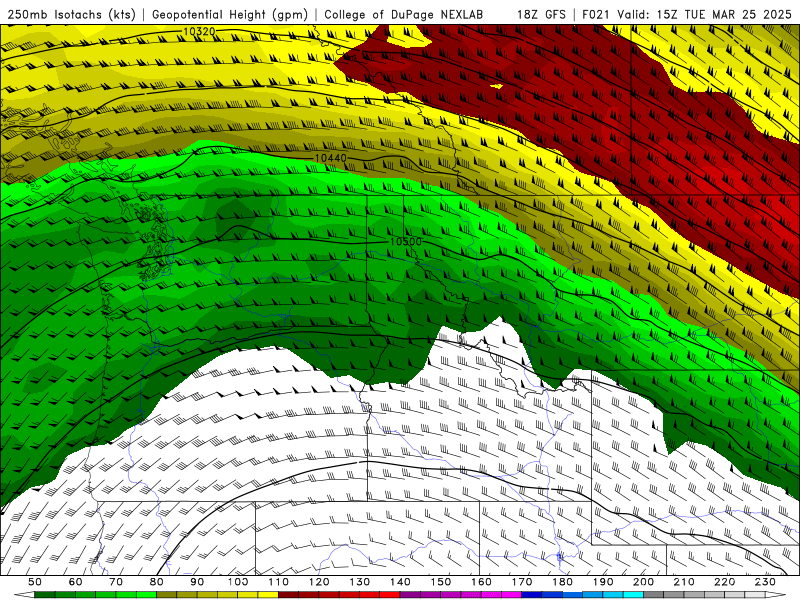The image size is (800, 600).
Task: Click the 120 value on the color scale
Action: pyautogui.click(x=319, y=582)
